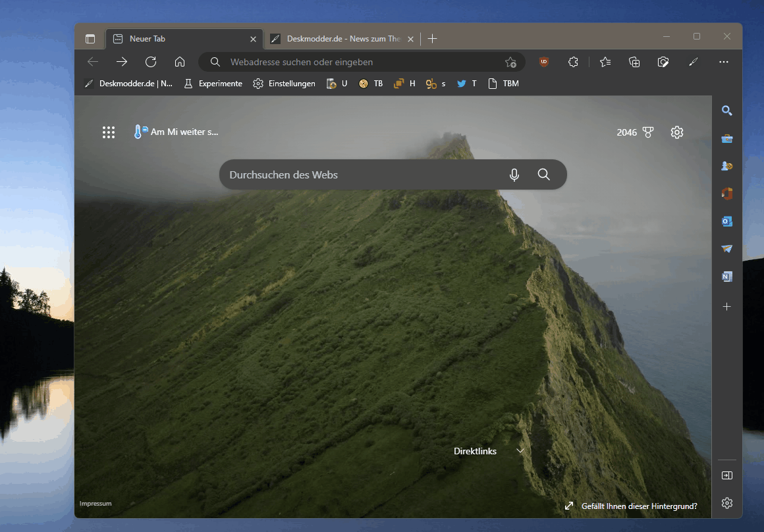Open the Favorites star list icon
Viewport: 764px width, 532px height.
pyautogui.click(x=605, y=62)
